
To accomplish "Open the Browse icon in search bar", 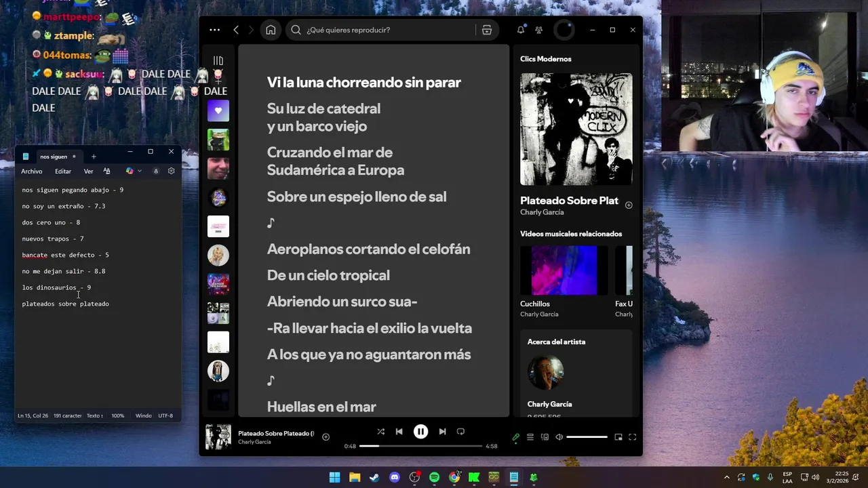I will tap(487, 30).
